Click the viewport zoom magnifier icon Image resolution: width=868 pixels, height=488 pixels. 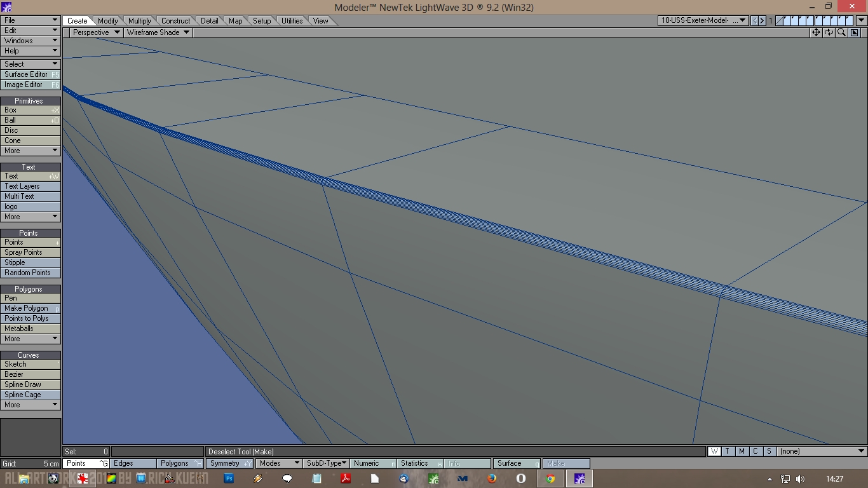click(x=841, y=32)
